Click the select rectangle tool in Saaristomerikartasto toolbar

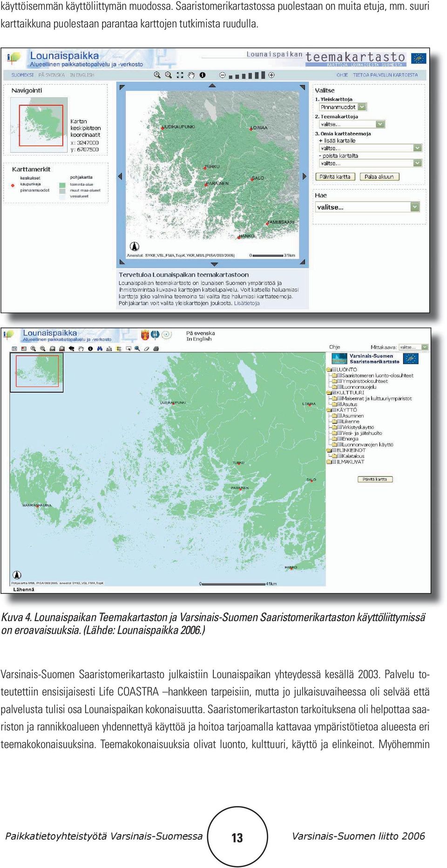click(x=128, y=349)
